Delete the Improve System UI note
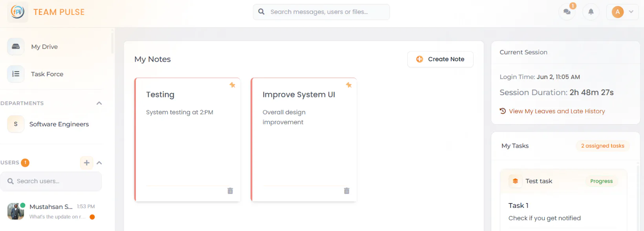The height and width of the screenshot is (231, 644). click(x=347, y=191)
